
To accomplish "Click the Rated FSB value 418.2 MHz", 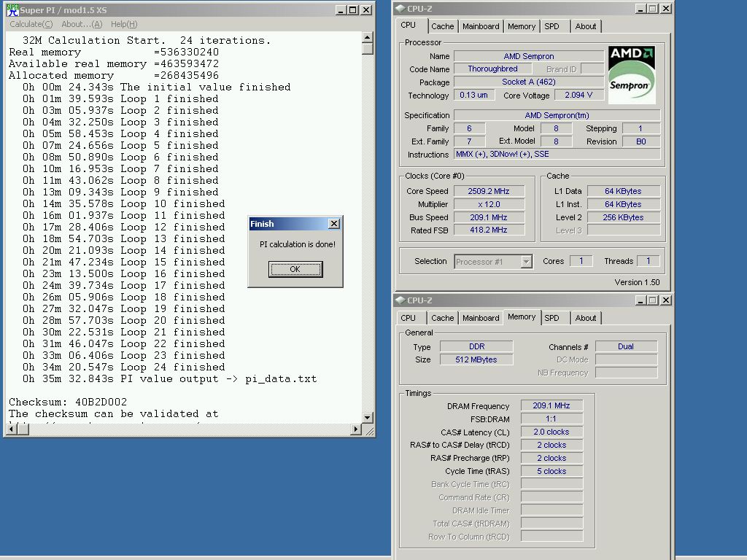I will (x=489, y=230).
